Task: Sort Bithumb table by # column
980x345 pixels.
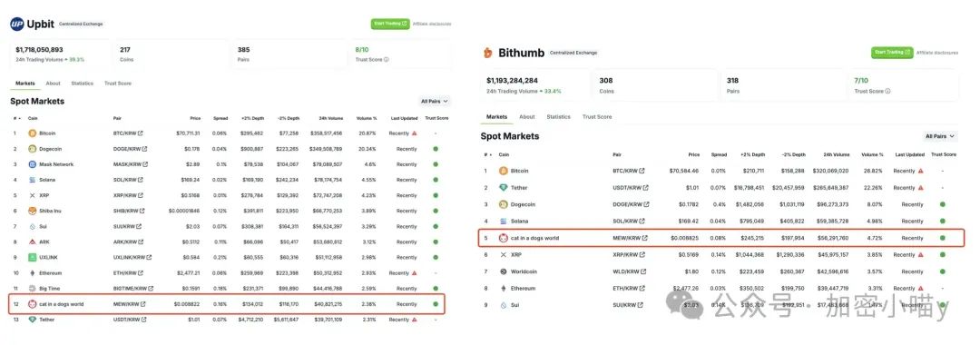Action: click(487, 154)
